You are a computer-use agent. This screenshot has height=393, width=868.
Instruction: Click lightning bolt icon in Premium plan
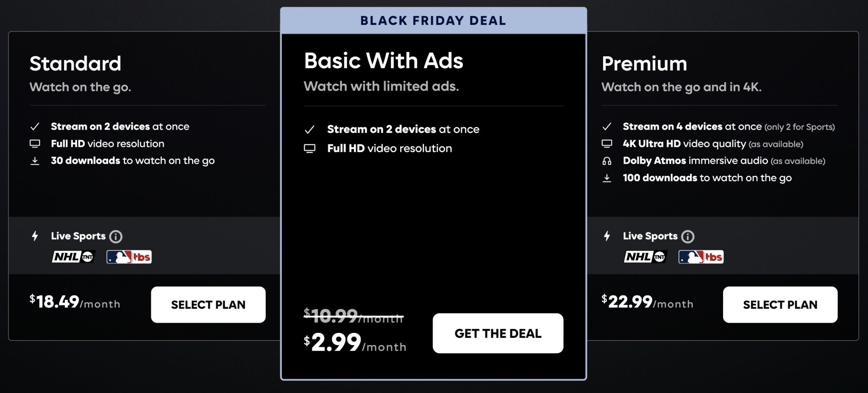pyautogui.click(x=607, y=236)
